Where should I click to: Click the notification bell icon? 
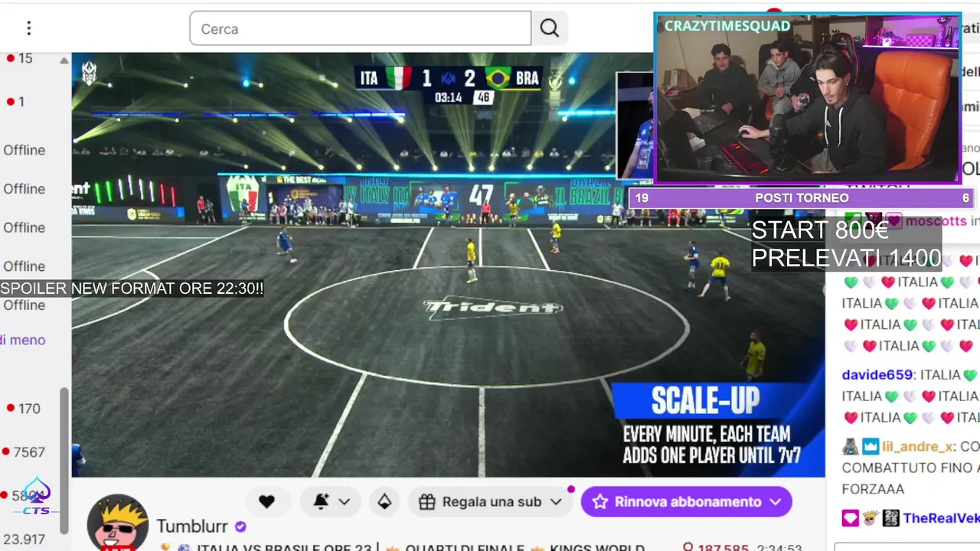(321, 502)
